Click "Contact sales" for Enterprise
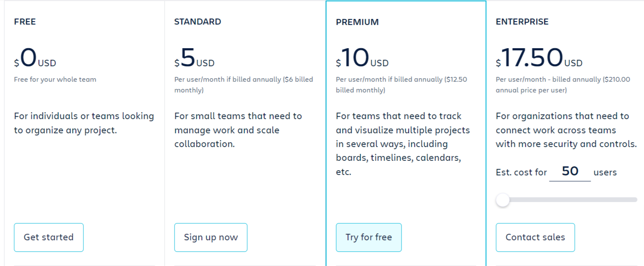 (535, 237)
